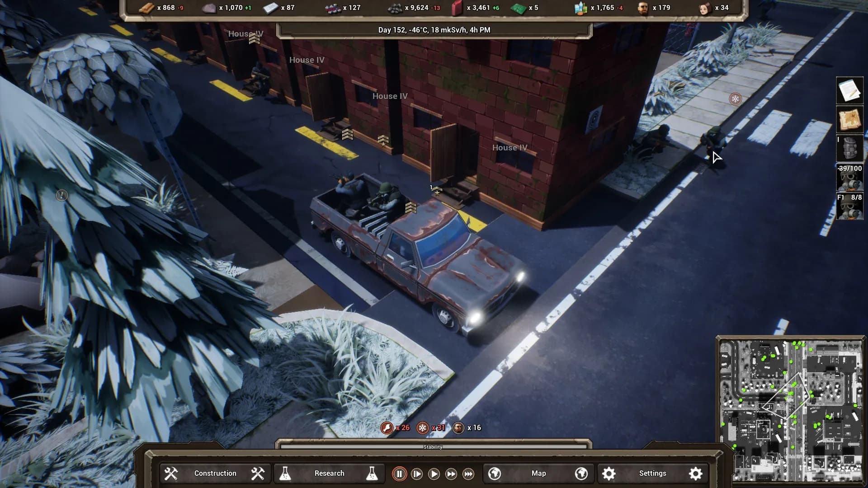
Task: Click the green circuit board resource icon
Action: point(518,8)
